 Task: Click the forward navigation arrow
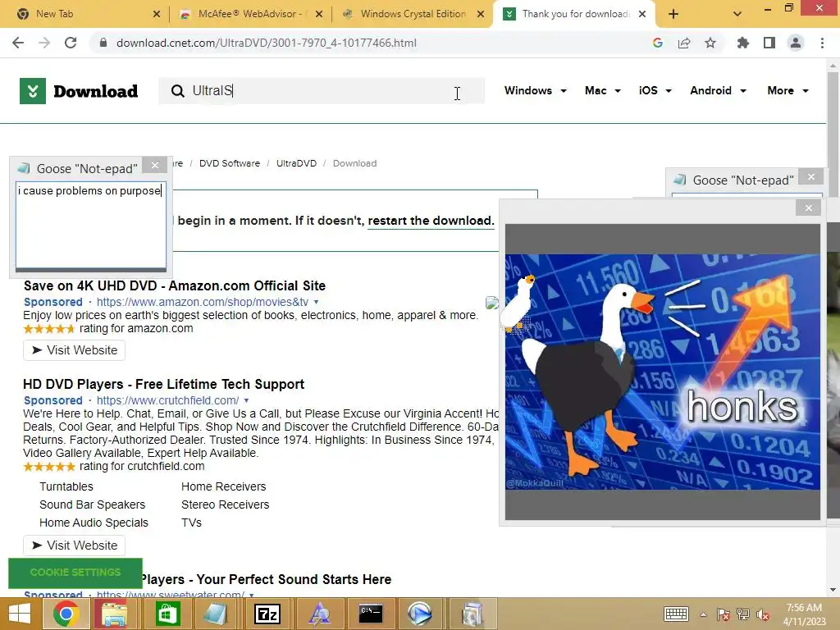click(x=44, y=43)
